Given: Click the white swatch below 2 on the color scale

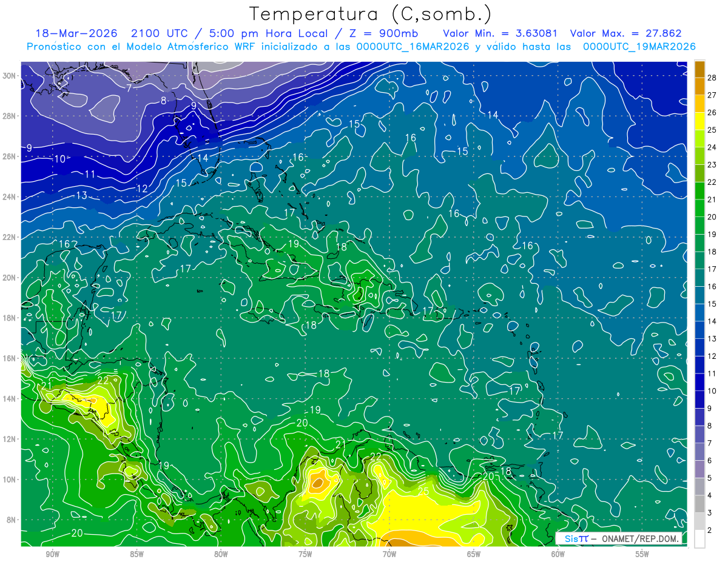Looking at the screenshot, I should (699, 538).
